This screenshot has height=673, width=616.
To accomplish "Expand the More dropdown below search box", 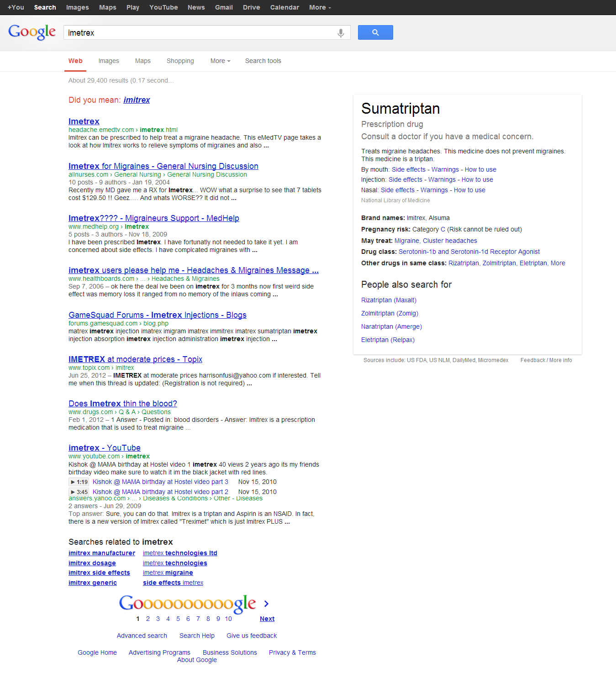I will coord(220,61).
